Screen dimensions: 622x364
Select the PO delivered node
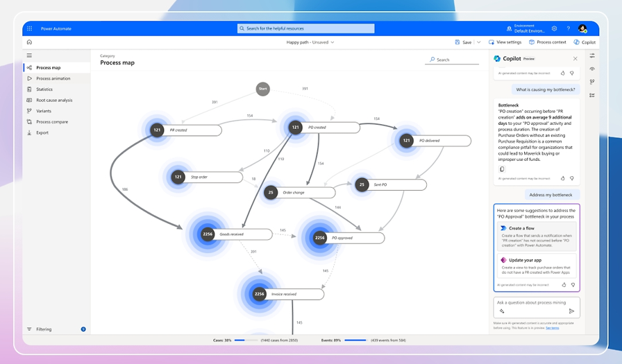(435, 141)
